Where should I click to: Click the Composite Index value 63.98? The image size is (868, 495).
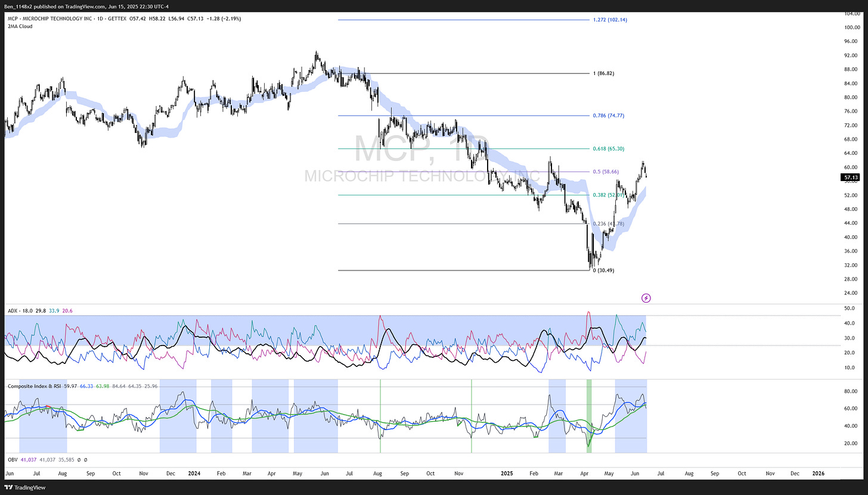(x=103, y=386)
